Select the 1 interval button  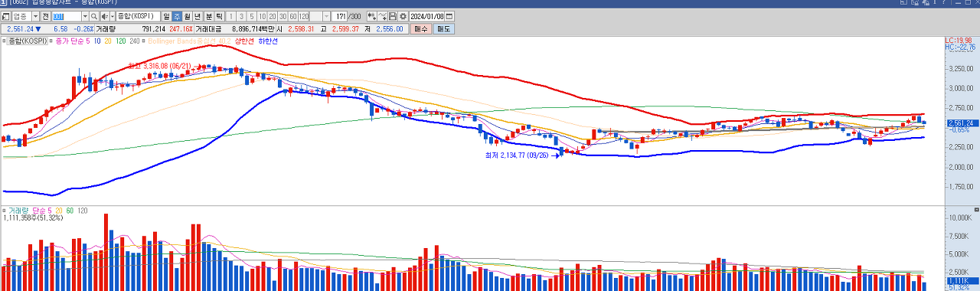(x=231, y=16)
